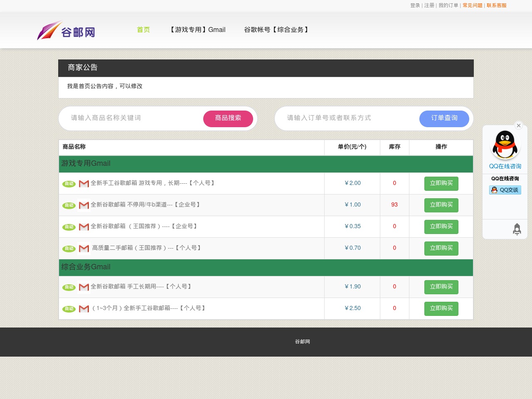Click 立即购买 for （1~3个月）mailbox ¥2.50
The width and height of the screenshot is (532, 399).
point(441,308)
